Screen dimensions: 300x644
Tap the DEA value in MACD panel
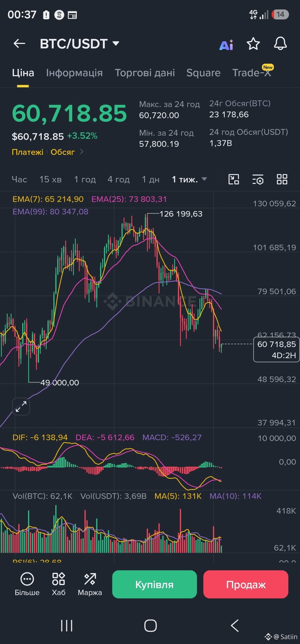105,437
